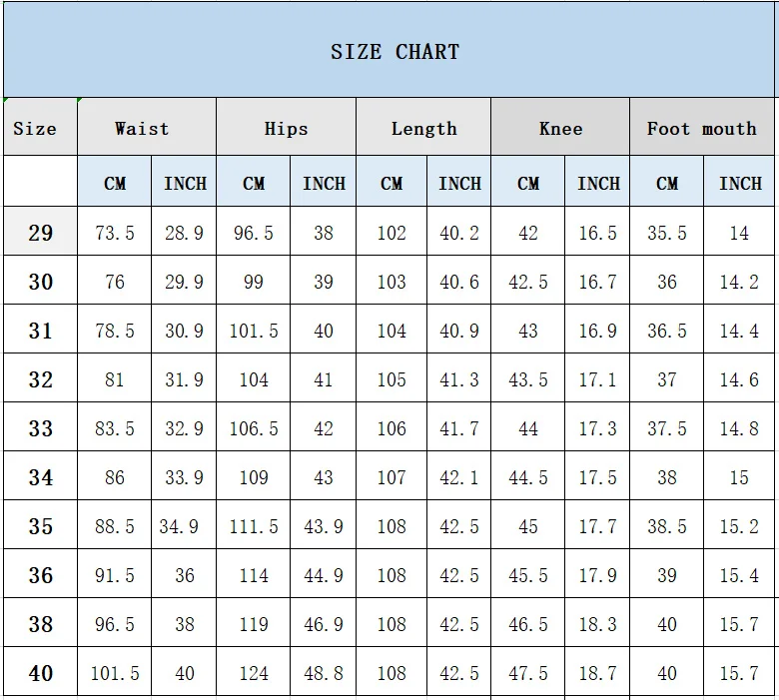Viewport: 779px width, 700px height.
Task: Select the Waist column header
Action: (142, 129)
